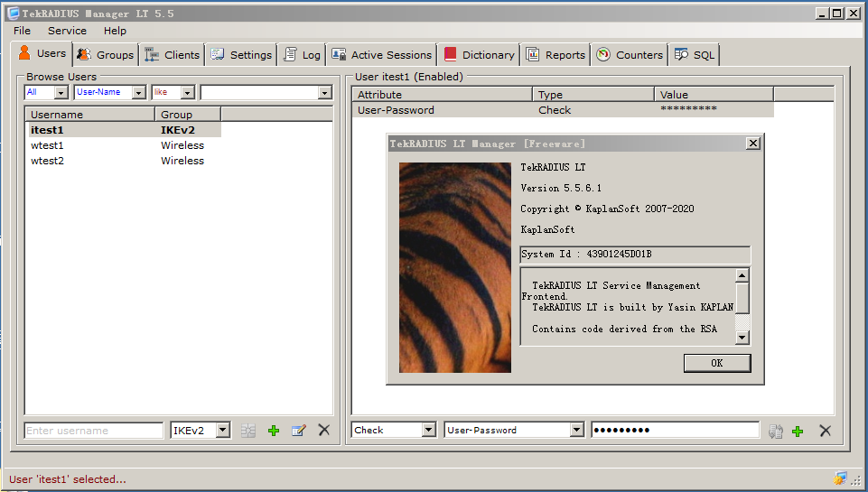Expand the IKEv2 group dropdown

click(x=223, y=430)
